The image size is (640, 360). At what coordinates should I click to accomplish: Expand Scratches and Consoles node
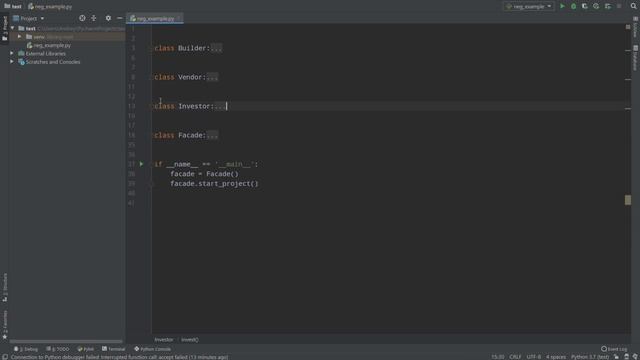pyautogui.click(x=12, y=62)
